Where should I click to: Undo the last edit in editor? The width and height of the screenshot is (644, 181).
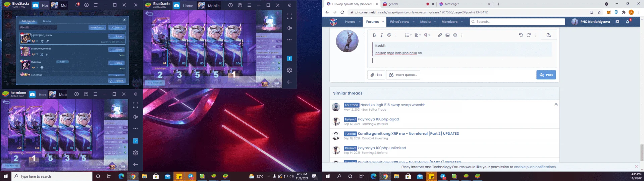click(x=521, y=35)
